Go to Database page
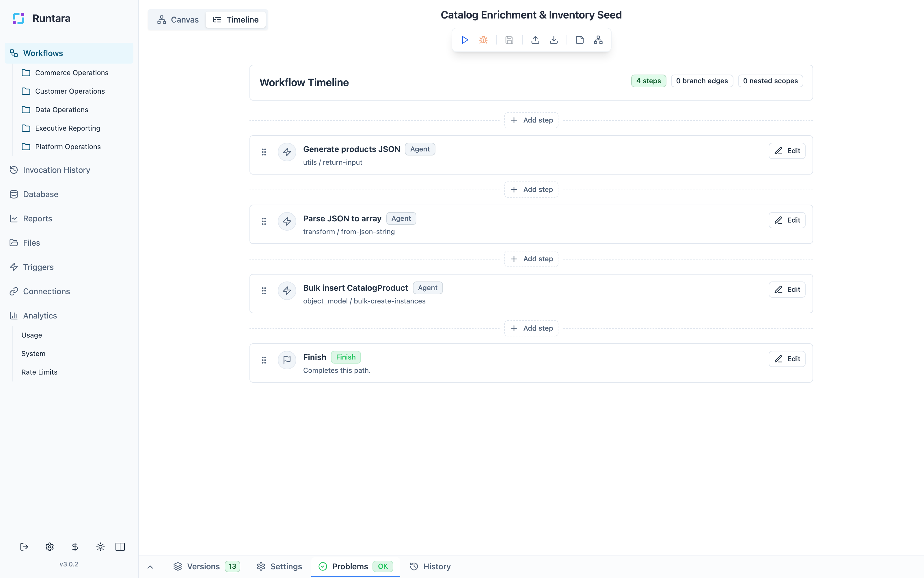Image resolution: width=924 pixels, height=578 pixels. tap(69, 194)
